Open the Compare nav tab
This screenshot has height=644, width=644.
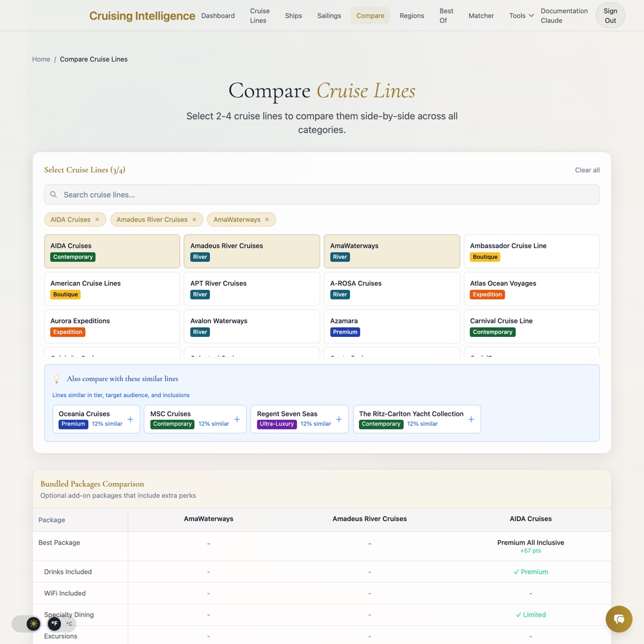coord(370,16)
